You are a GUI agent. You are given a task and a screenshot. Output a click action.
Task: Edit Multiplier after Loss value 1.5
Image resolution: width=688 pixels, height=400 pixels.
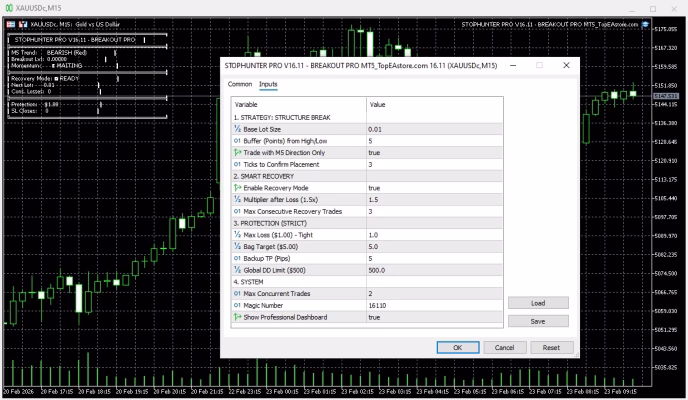(x=434, y=200)
